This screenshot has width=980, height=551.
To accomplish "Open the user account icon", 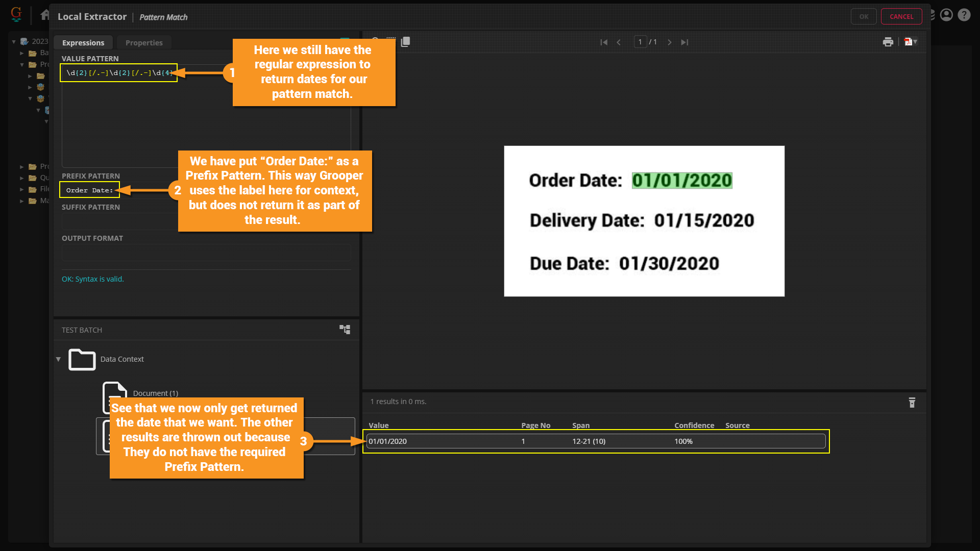I will (x=946, y=15).
